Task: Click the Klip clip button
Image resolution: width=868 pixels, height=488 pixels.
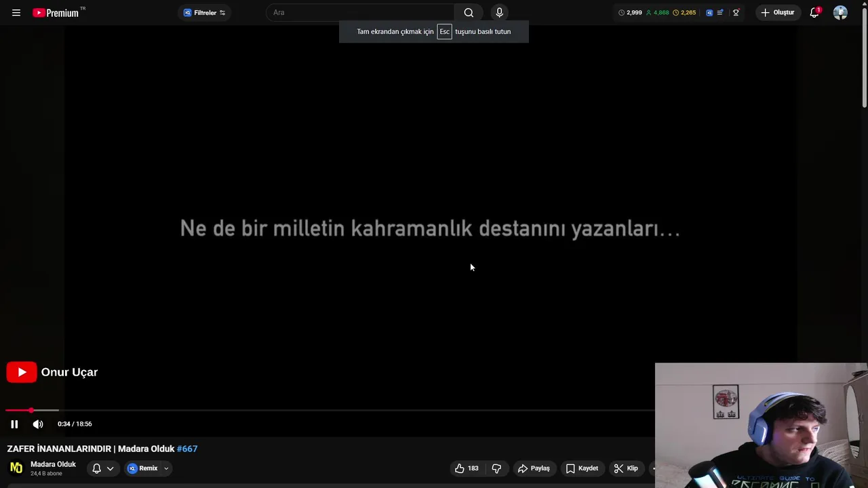Action: click(626, 468)
